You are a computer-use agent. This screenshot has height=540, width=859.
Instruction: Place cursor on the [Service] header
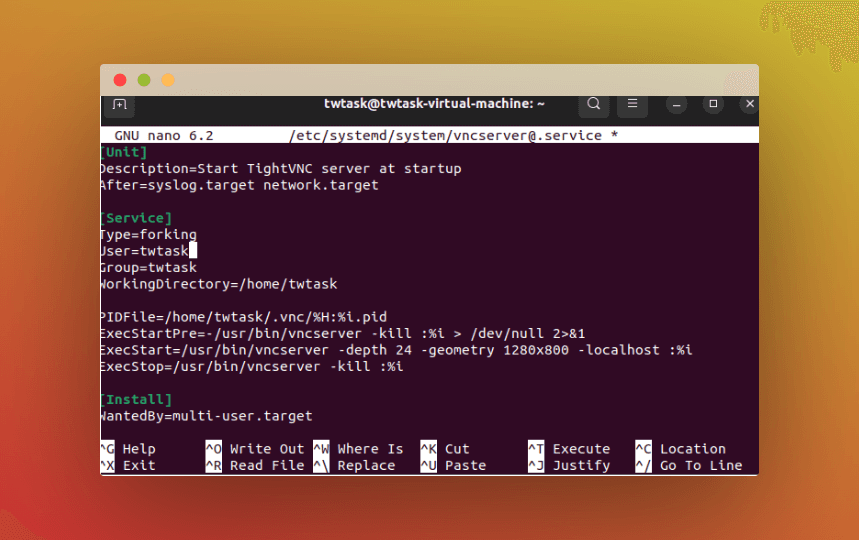coord(136,218)
